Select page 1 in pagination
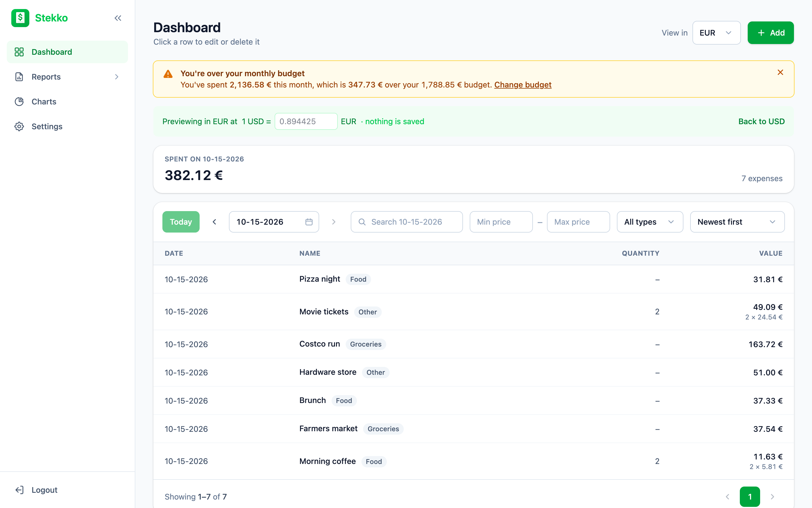 (750, 497)
